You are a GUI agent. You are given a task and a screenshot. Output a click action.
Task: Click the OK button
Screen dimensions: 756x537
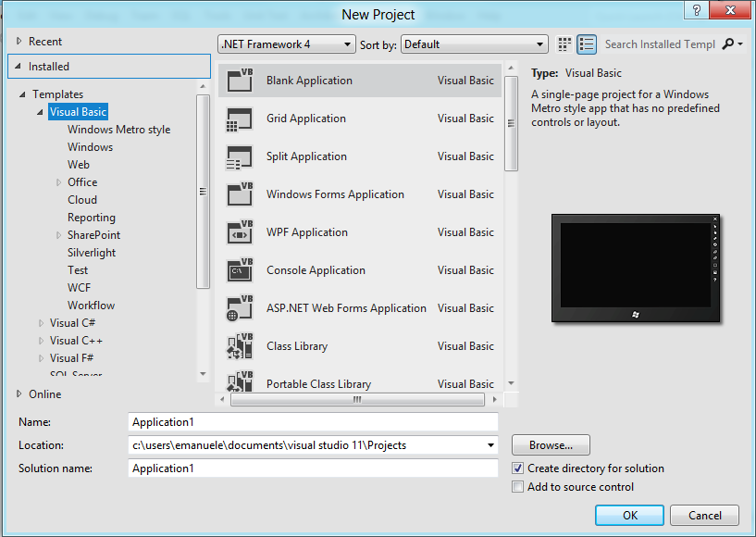click(x=629, y=516)
